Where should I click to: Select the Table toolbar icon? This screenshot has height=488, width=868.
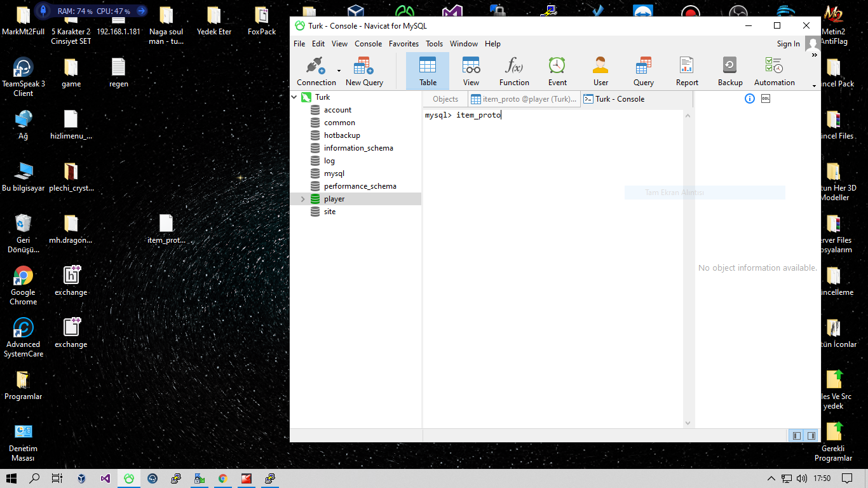(428, 71)
